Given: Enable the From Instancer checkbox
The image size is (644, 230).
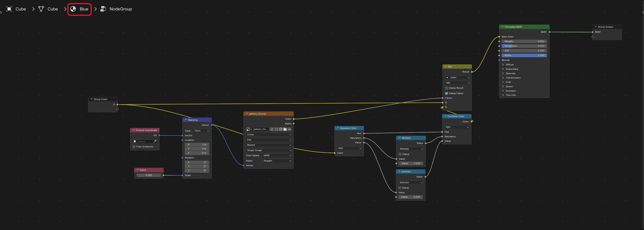Looking at the screenshot, I should pos(134,147).
